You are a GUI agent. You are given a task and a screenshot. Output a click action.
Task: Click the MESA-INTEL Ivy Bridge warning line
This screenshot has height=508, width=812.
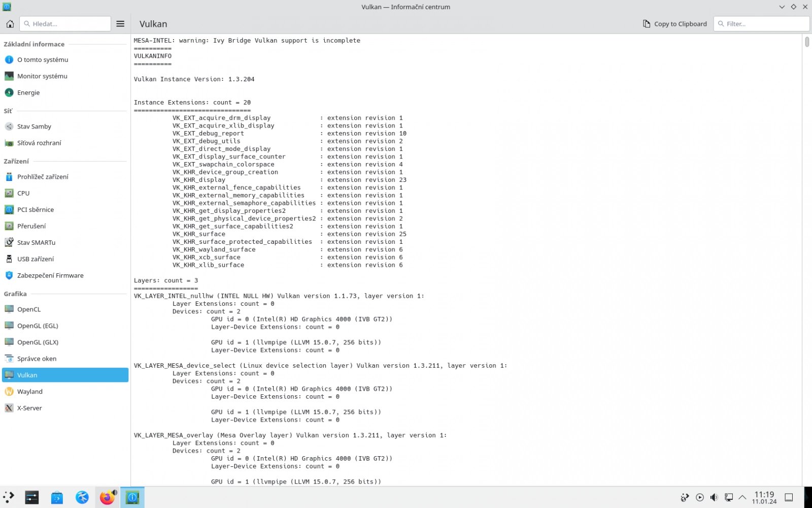(247, 41)
